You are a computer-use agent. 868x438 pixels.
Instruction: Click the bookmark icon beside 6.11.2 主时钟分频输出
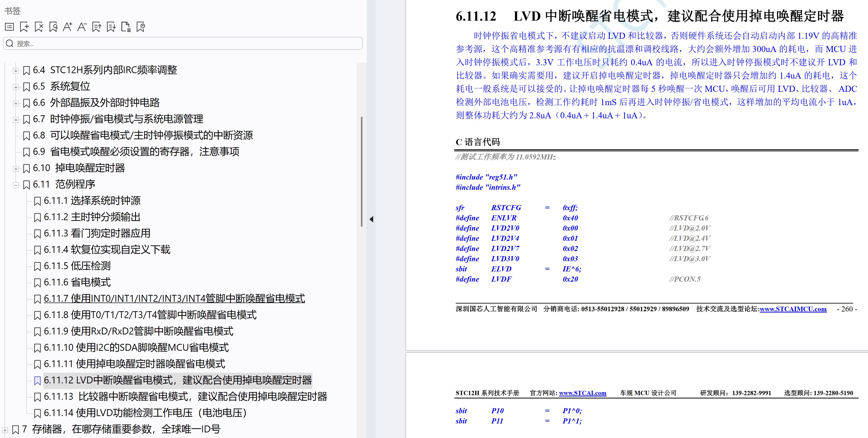[x=37, y=218]
